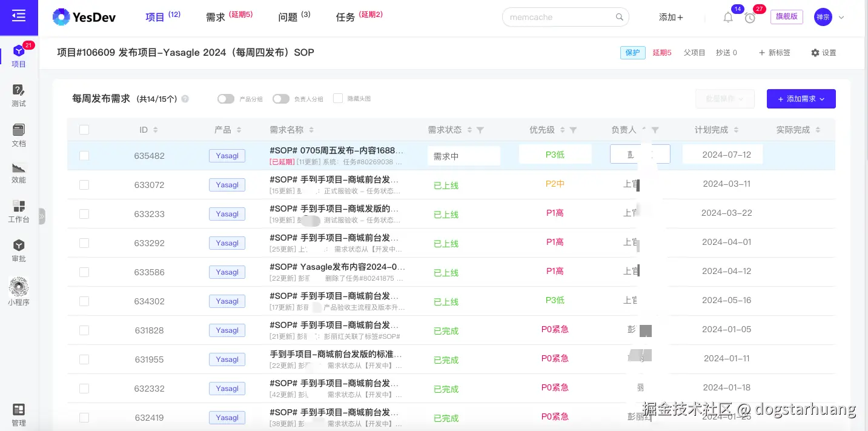
Task: Check the 隐藏头图 checkbox
Action: [338, 98]
